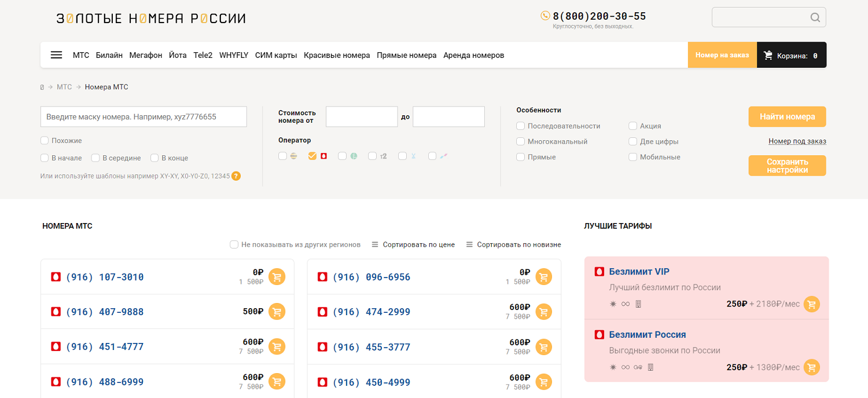Click the sort lines icon by Сортировать по цене
This screenshot has height=398, width=868.
pyautogui.click(x=375, y=244)
